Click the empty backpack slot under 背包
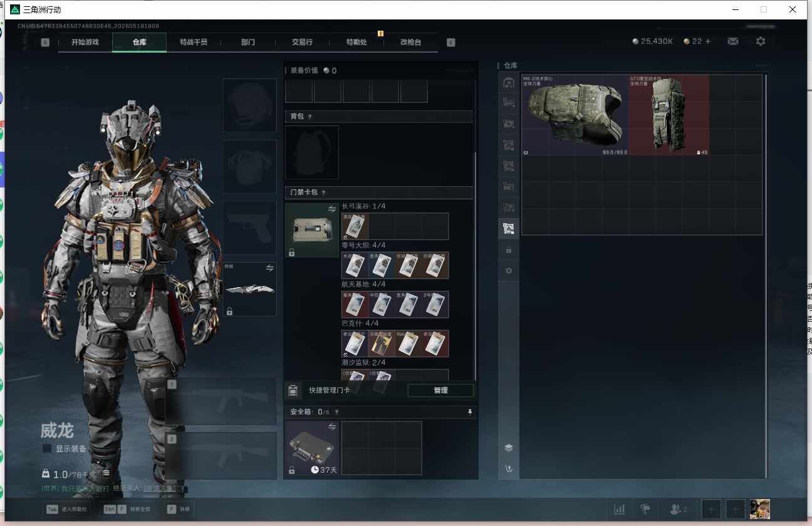 tap(312, 152)
